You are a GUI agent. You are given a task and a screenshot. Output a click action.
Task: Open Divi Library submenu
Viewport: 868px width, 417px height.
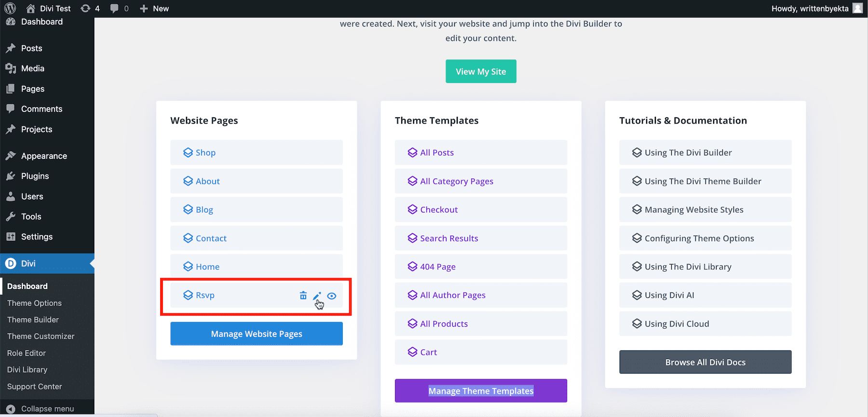(27, 370)
